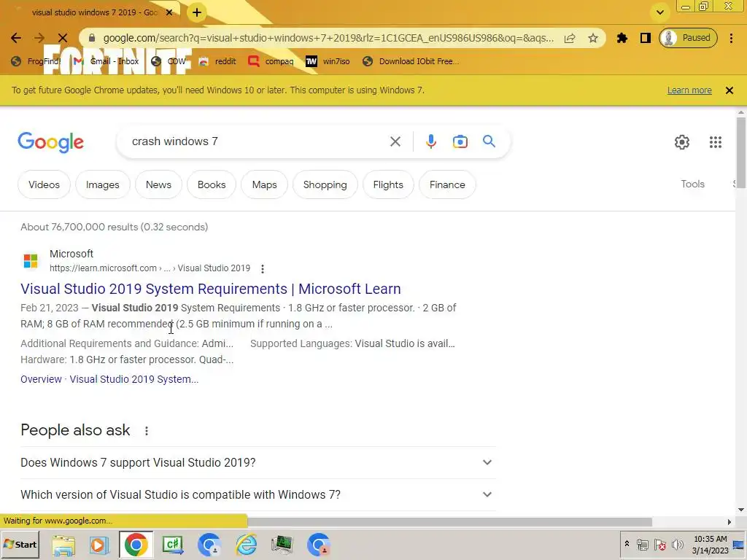Open the Visual Studio 2019 System... sitelink
The height and width of the screenshot is (560, 747).
[x=134, y=379]
